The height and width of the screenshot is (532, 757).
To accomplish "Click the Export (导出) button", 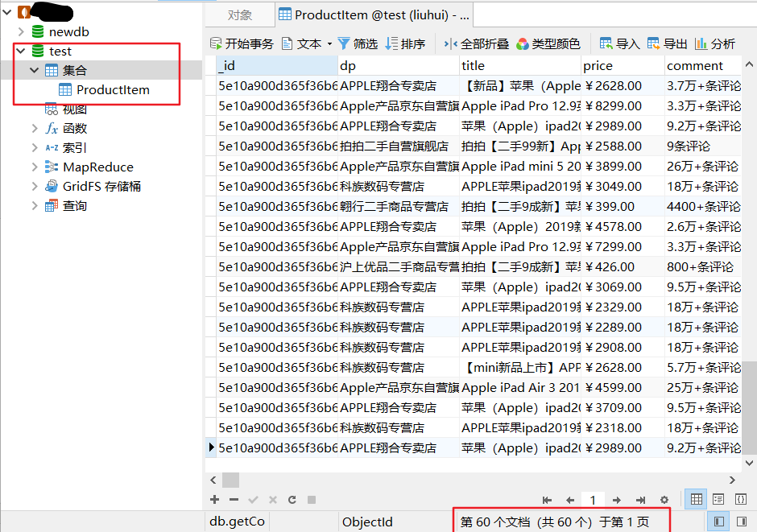I will (x=667, y=44).
